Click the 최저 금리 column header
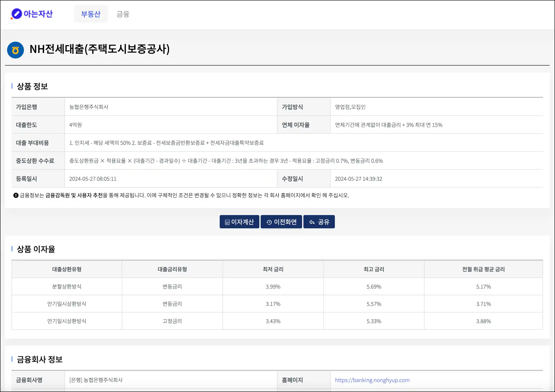Screen dimensions: 555x392 tap(273, 269)
